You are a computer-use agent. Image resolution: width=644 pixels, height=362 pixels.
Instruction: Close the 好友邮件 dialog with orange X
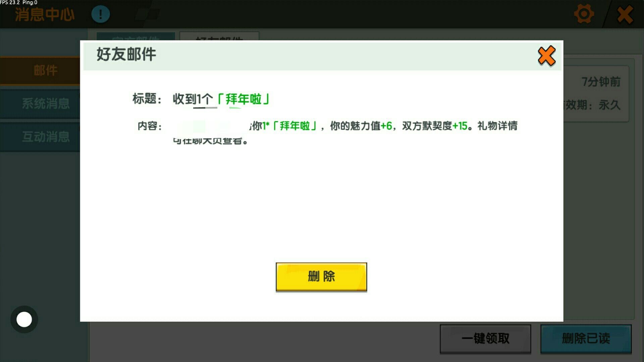point(546,56)
